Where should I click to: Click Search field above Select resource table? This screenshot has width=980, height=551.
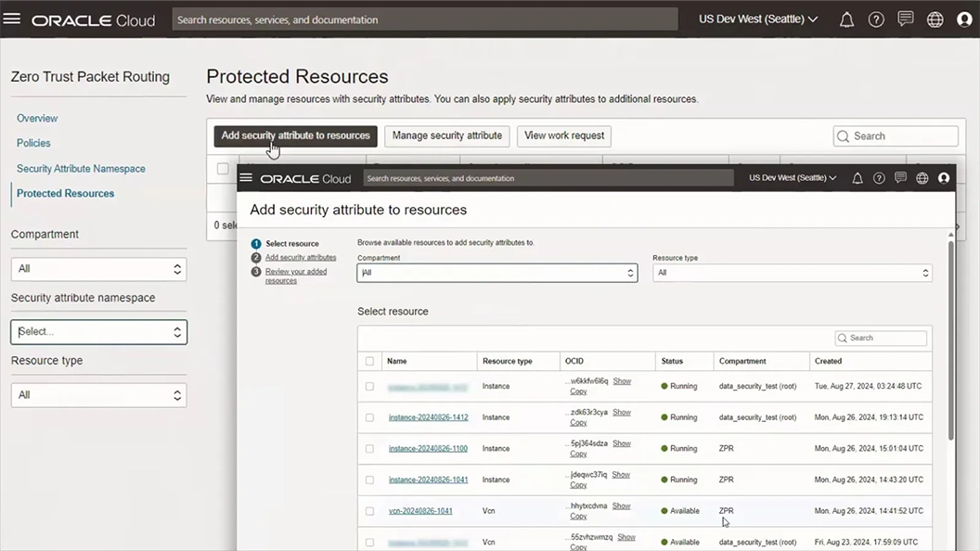(x=880, y=338)
